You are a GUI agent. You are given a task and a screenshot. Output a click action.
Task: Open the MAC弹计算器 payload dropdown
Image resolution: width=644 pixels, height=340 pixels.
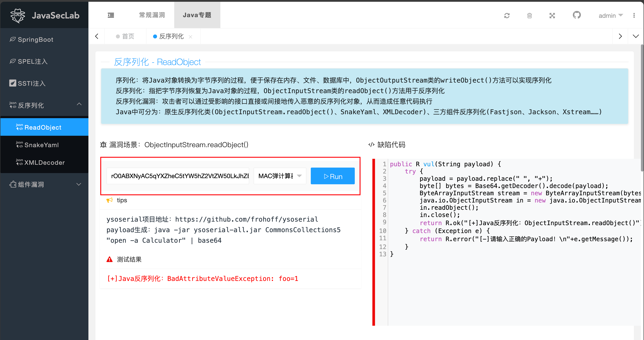pos(280,176)
